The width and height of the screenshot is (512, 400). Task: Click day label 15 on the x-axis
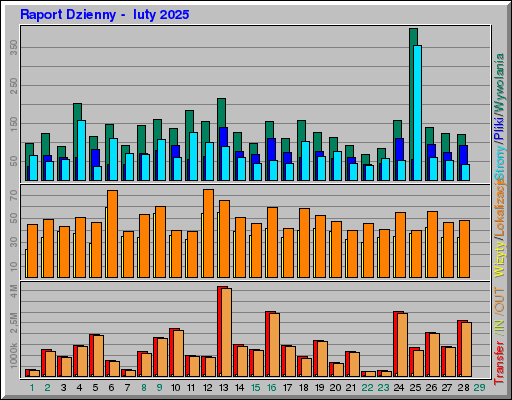tap(255, 388)
